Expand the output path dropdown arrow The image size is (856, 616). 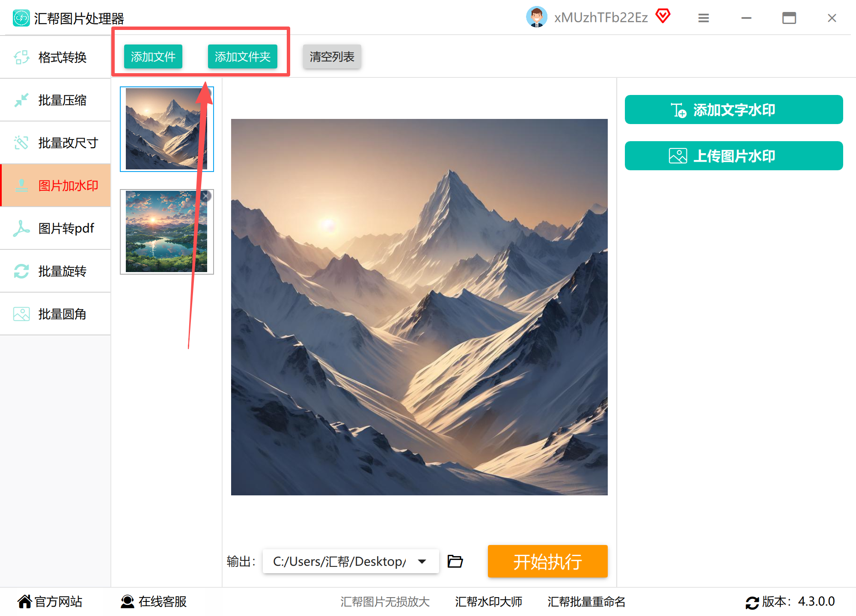(x=422, y=561)
